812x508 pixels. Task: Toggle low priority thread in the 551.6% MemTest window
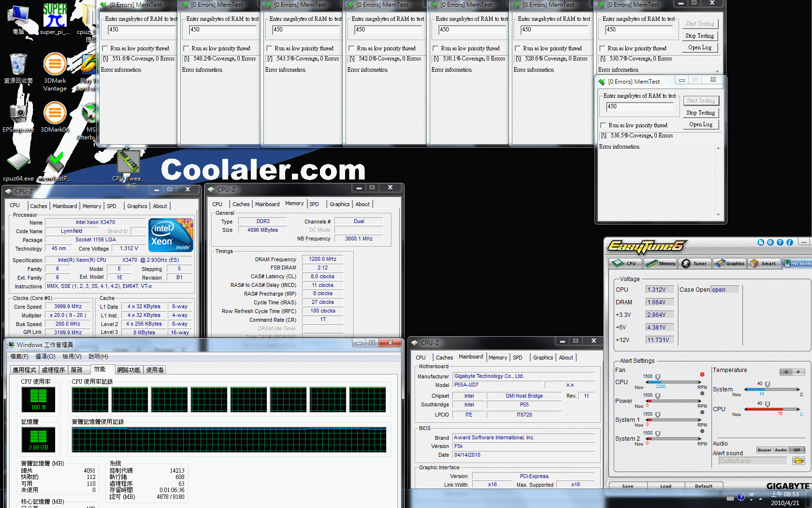coord(105,48)
